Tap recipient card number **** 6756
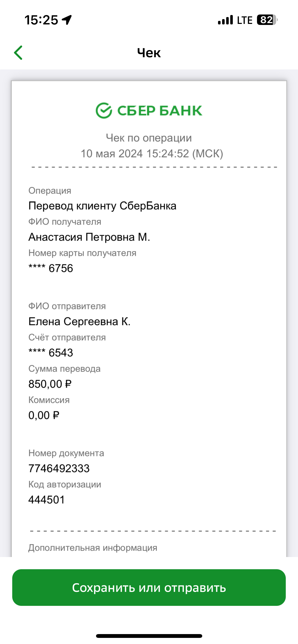The image size is (298, 644). click(51, 268)
